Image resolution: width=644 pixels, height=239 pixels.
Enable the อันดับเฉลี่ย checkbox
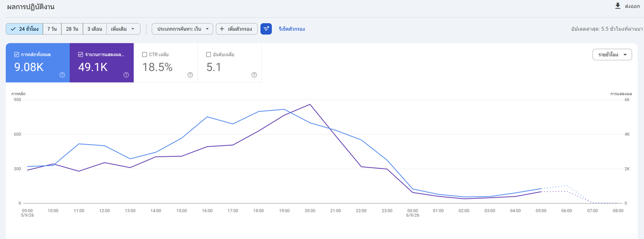pos(209,54)
